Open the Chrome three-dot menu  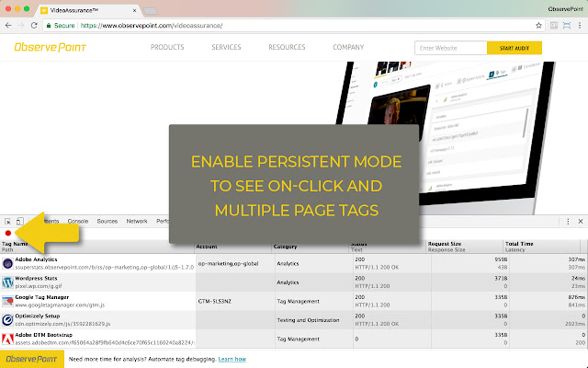(580, 26)
